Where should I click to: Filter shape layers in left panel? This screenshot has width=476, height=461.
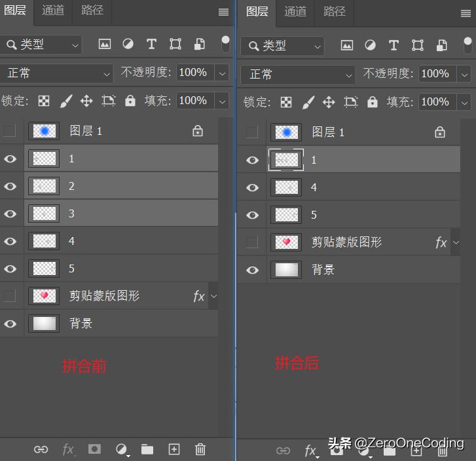pyautogui.click(x=175, y=44)
